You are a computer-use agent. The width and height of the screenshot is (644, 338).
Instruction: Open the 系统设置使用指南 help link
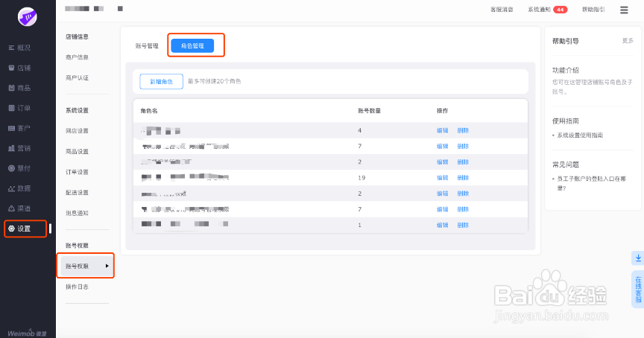pos(580,135)
